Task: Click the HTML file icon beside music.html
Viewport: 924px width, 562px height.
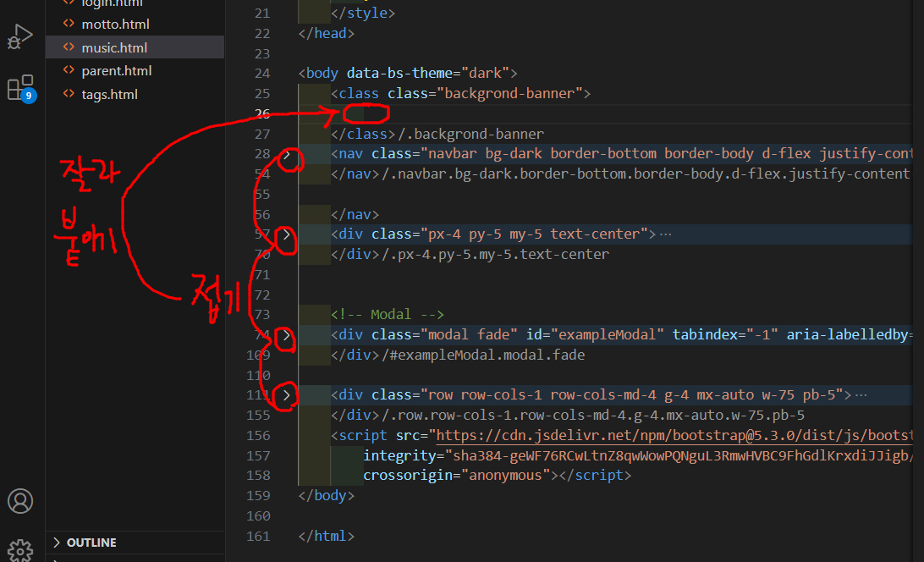Action: 69,47
